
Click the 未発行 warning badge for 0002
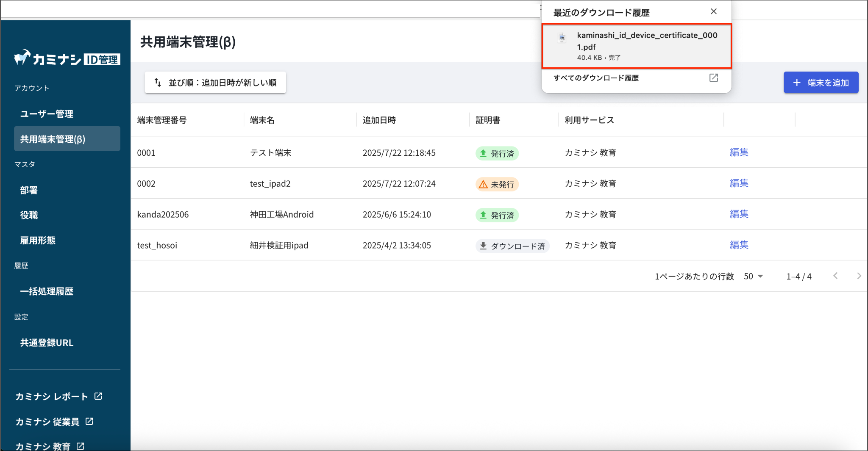tap(497, 184)
